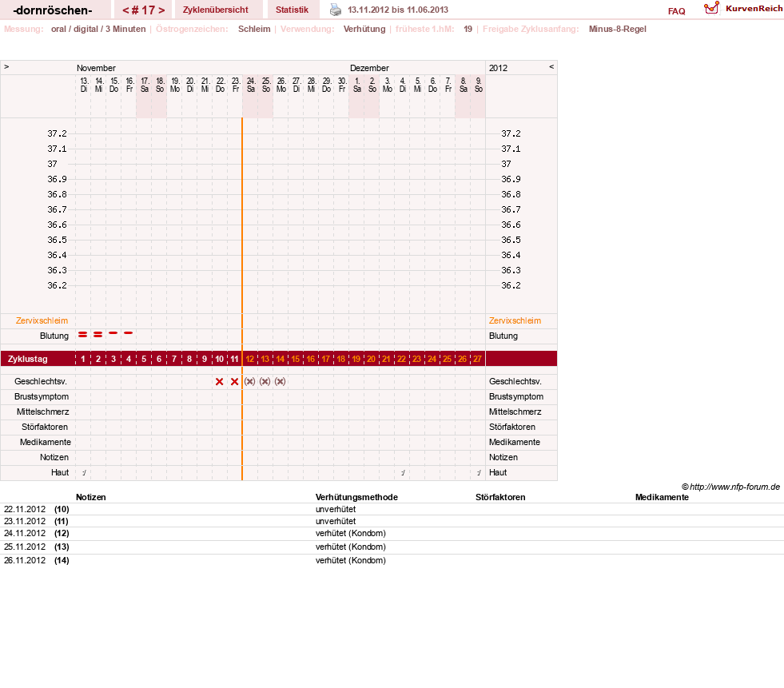Click the left Blutung row label

[54, 336]
